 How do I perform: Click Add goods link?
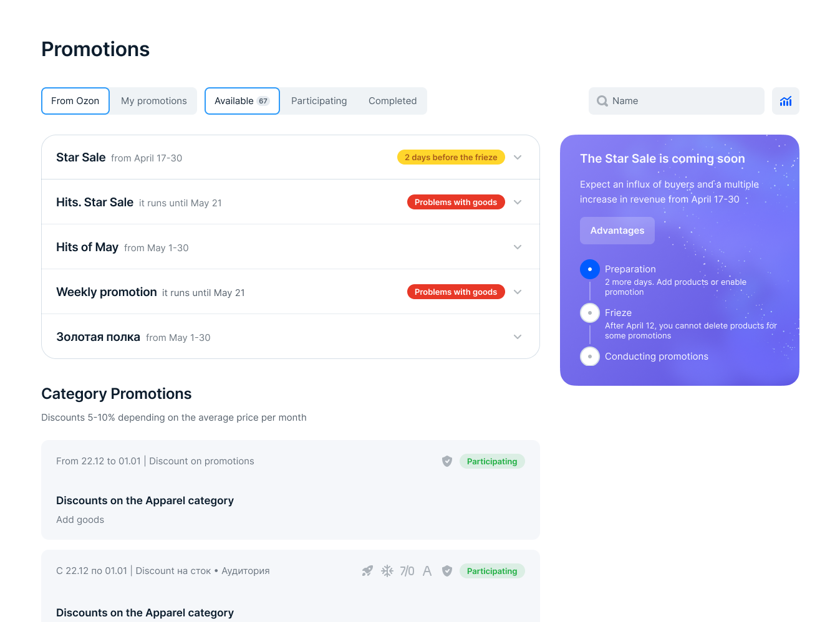pyautogui.click(x=80, y=520)
